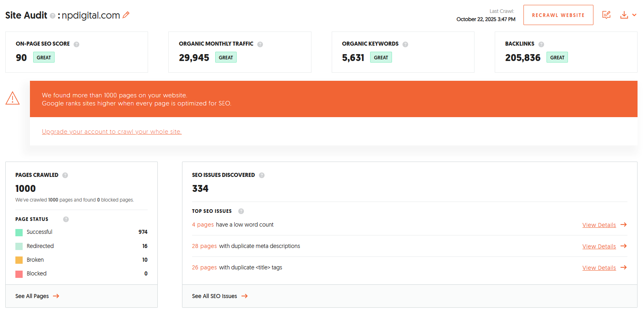View Details for duplicate meta descriptions

point(599,246)
